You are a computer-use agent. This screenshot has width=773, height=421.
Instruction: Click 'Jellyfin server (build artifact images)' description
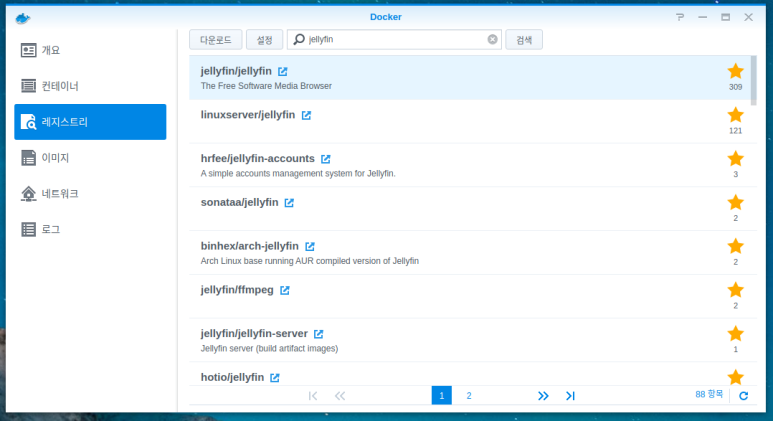[x=269, y=349]
